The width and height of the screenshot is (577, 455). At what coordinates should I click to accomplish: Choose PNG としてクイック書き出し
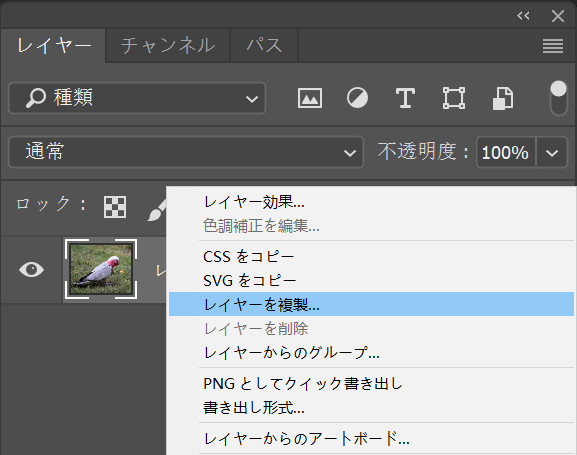(x=371, y=384)
